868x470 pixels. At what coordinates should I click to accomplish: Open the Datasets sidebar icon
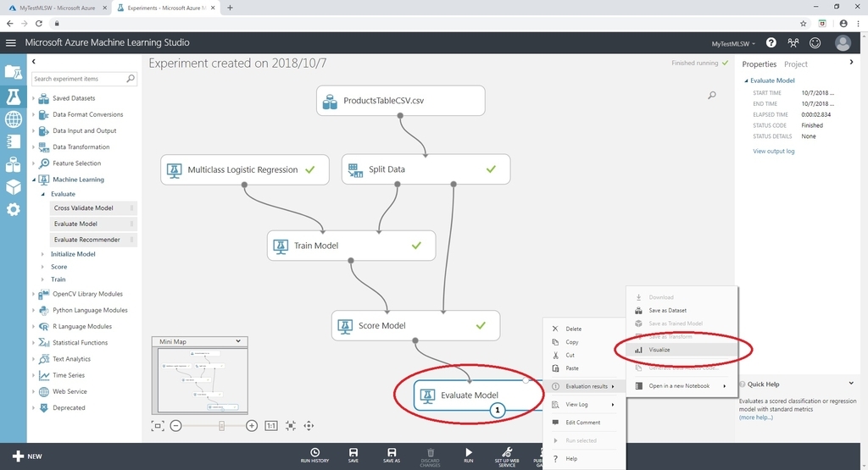pos(14,164)
